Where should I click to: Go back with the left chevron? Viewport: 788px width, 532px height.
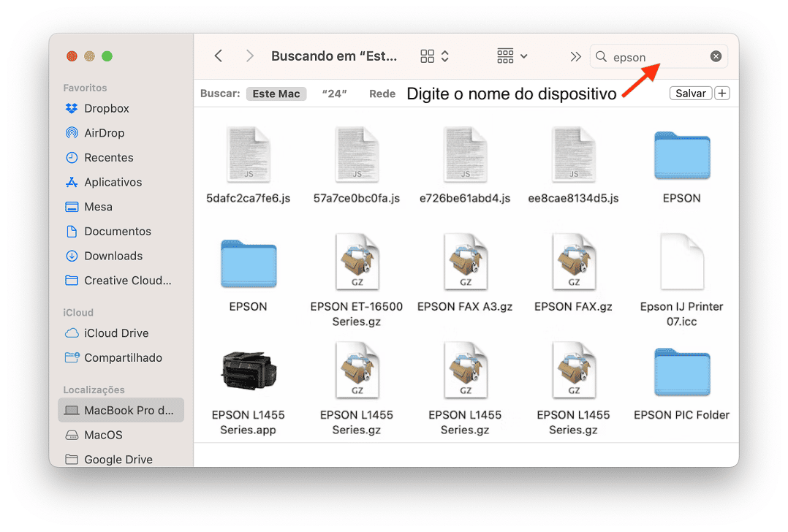click(x=218, y=56)
